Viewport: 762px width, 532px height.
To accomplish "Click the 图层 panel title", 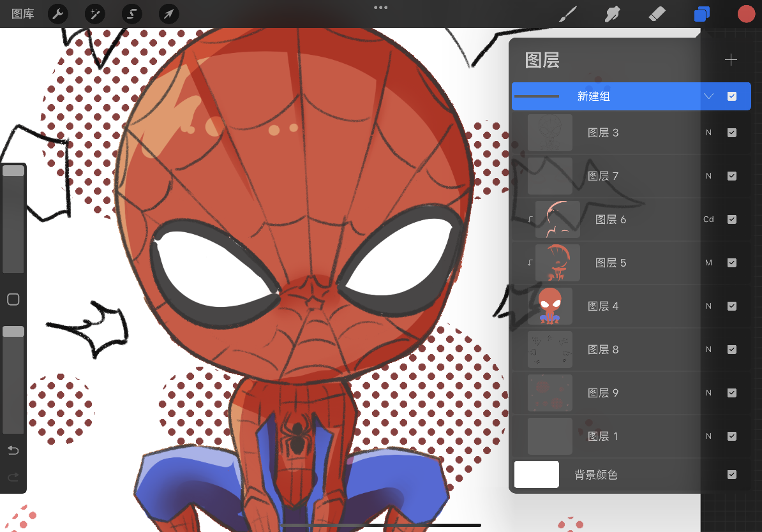I will click(542, 60).
